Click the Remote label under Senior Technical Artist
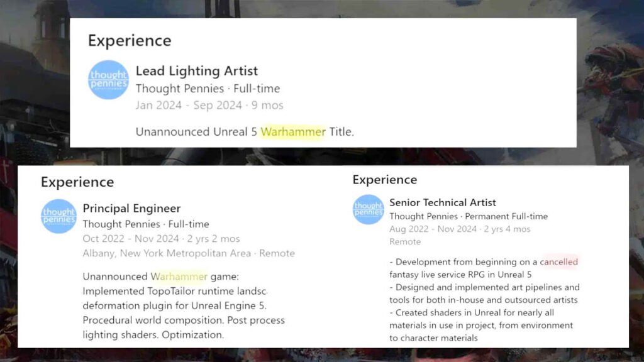 click(x=405, y=241)
